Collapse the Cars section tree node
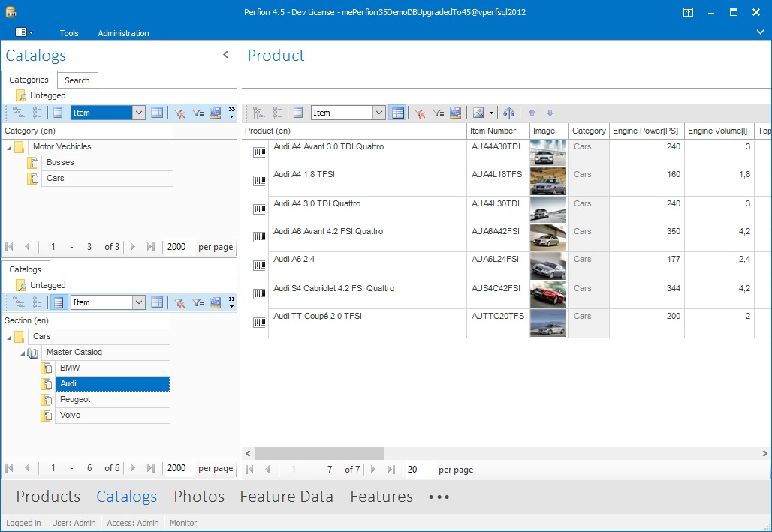The height and width of the screenshot is (532, 772). pos(9,337)
